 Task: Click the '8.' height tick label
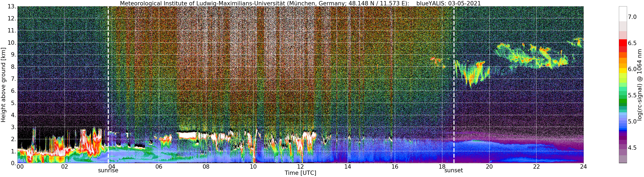click(x=14, y=67)
